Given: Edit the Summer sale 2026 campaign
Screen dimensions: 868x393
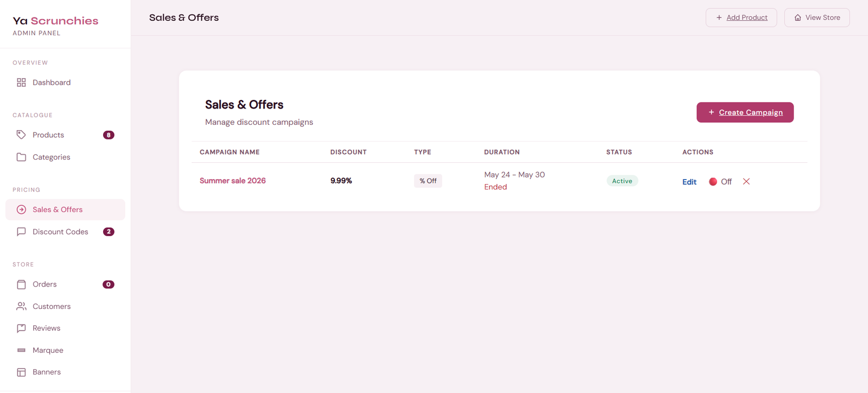Looking at the screenshot, I should (x=690, y=182).
